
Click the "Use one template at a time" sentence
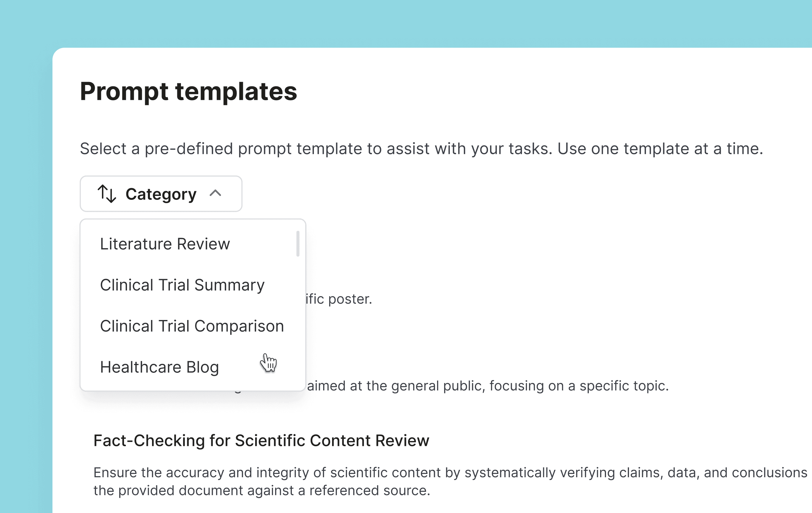click(x=660, y=149)
